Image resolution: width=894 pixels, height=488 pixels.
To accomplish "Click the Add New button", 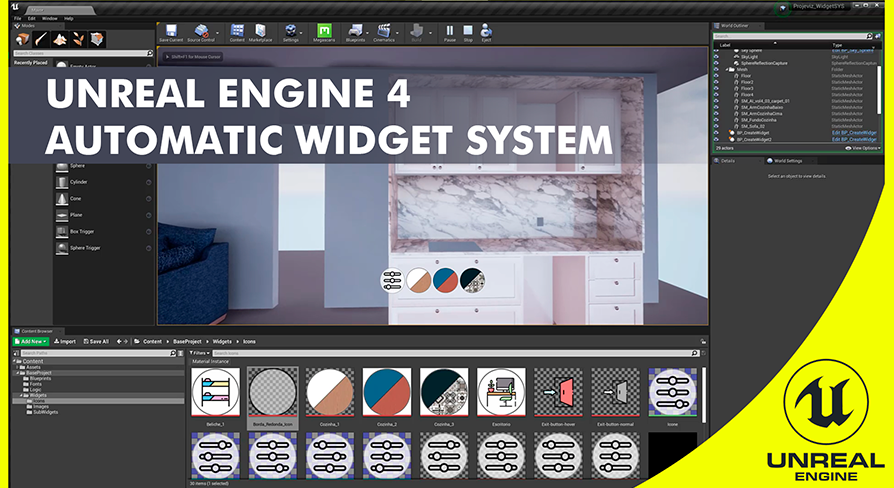I will [x=31, y=341].
